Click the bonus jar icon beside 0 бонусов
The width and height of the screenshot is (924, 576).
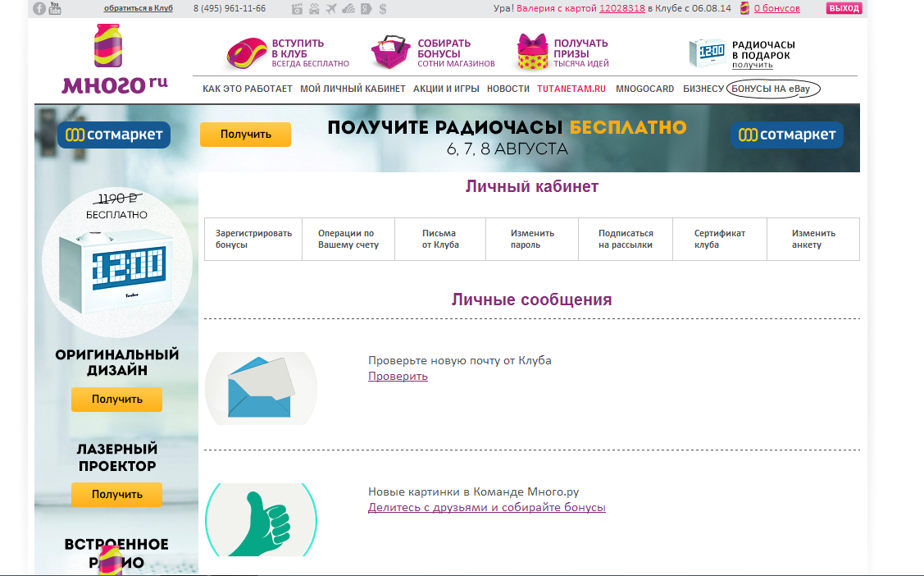[x=744, y=8]
